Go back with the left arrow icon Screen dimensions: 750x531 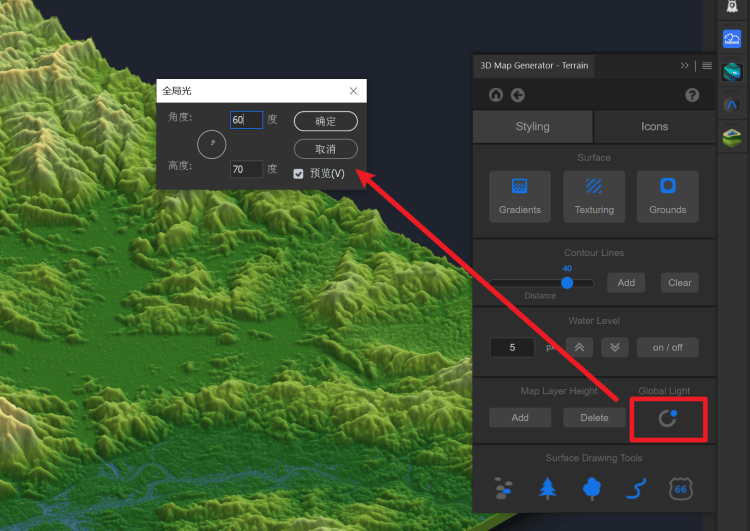point(518,95)
